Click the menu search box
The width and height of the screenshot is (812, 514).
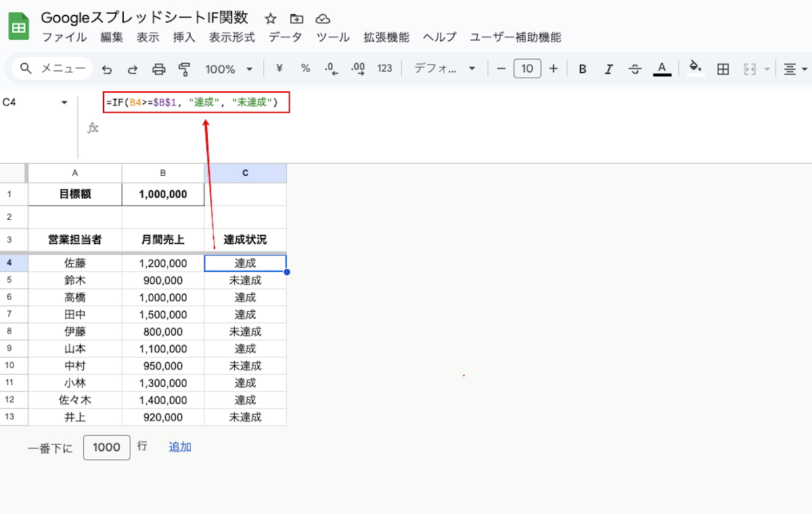click(53, 68)
